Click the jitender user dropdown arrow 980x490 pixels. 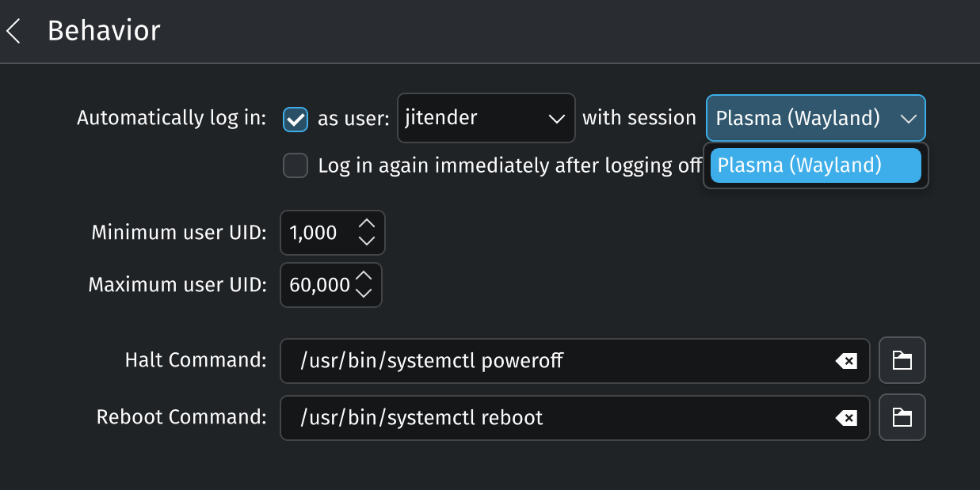(x=556, y=119)
